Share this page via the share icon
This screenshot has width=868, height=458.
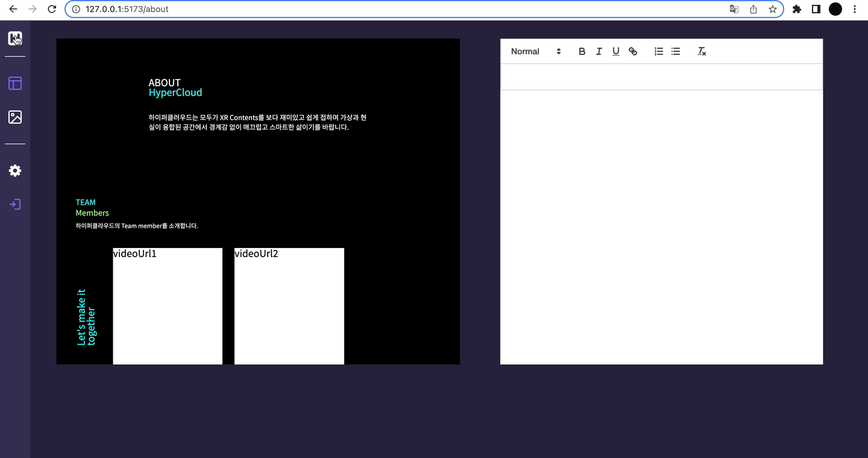pyautogui.click(x=753, y=9)
